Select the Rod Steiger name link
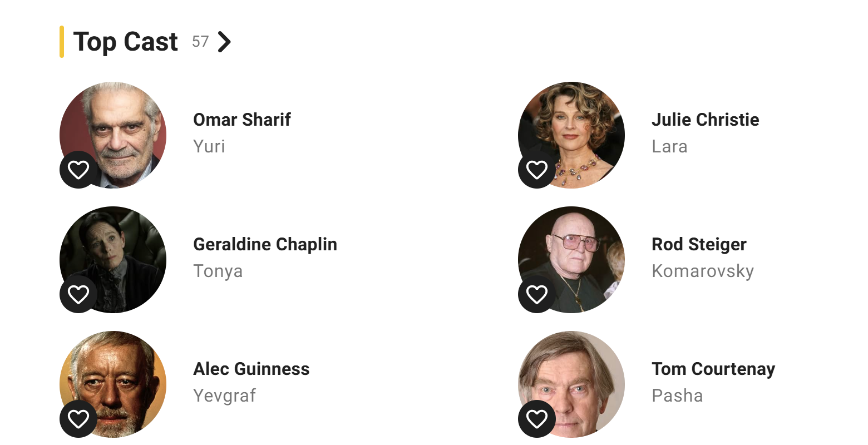This screenshot has height=445, width=868. (x=699, y=244)
